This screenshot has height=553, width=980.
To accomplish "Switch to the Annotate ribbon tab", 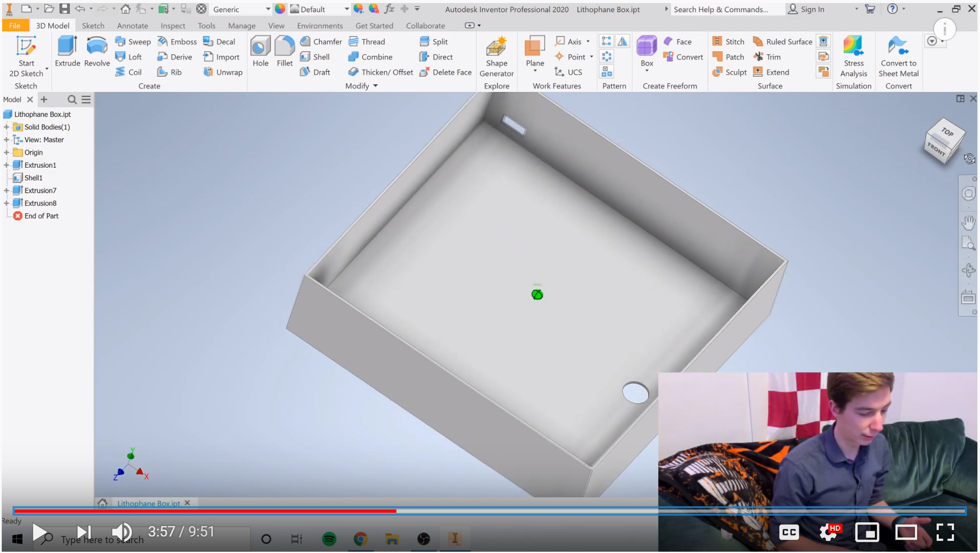I will click(132, 26).
